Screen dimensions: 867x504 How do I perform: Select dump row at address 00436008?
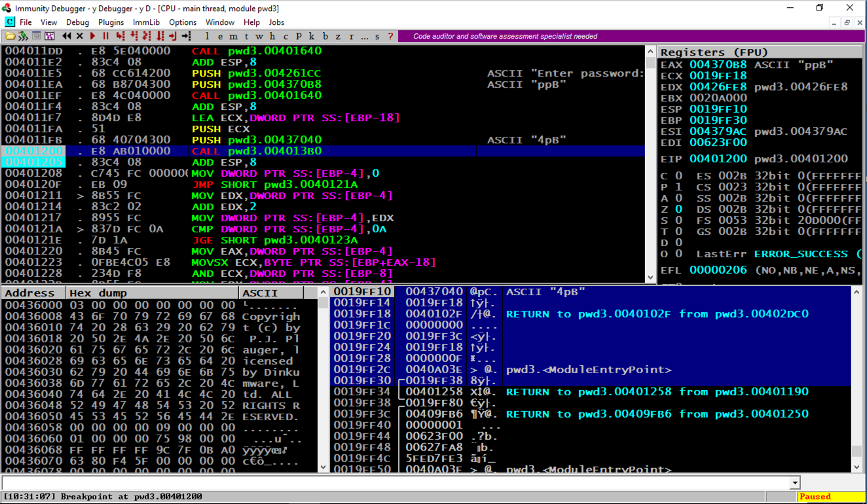click(x=160, y=317)
